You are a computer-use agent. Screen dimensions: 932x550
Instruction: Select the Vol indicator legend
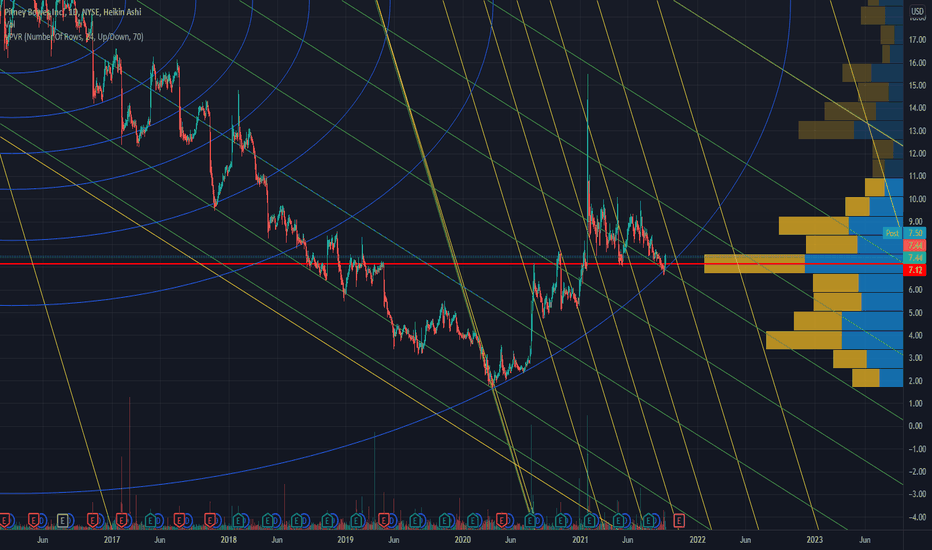click(x=10, y=24)
